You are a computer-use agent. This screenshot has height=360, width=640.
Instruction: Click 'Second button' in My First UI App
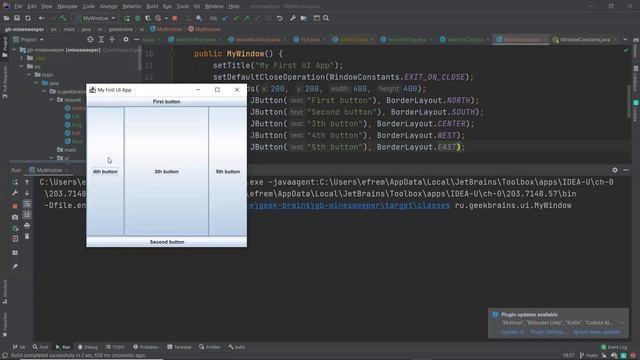click(x=167, y=242)
